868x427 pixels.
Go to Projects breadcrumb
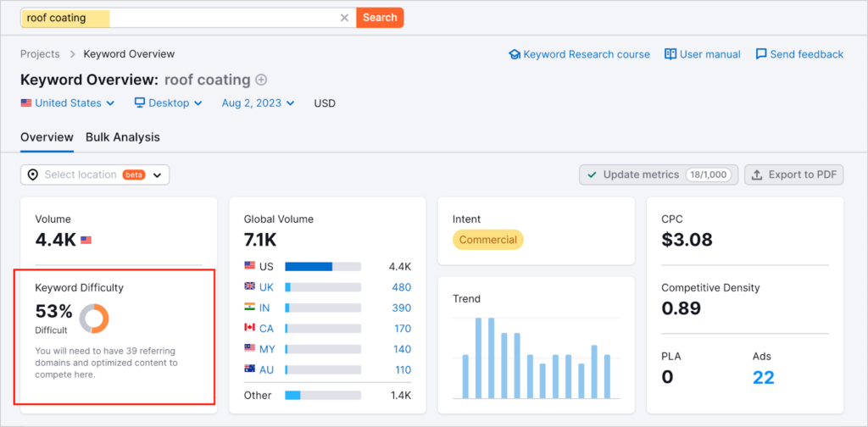coord(40,54)
